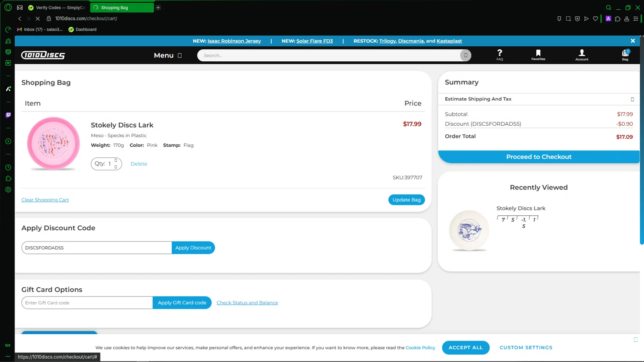Viewport: 644px width, 362px height.
Task: Open the My Flow send icon
Action: coord(586,18)
